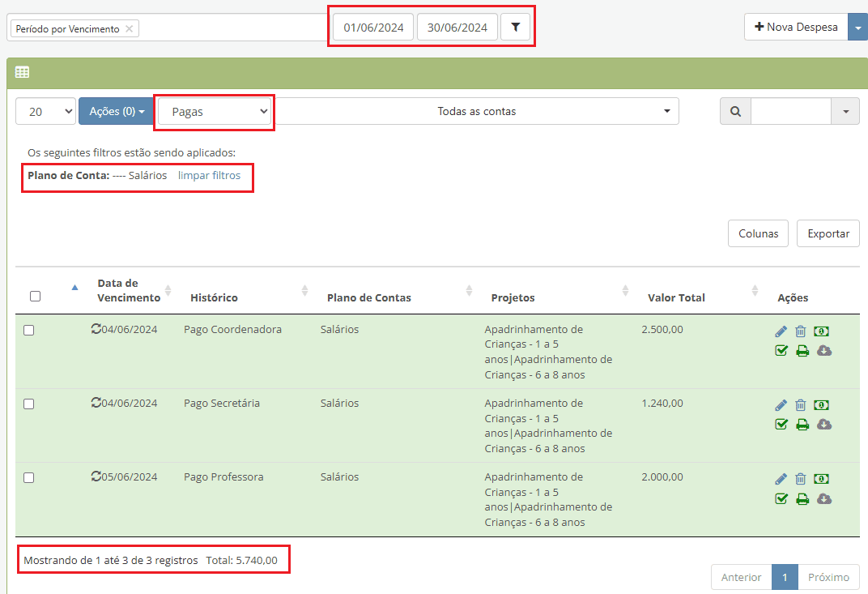Image resolution: width=868 pixels, height=594 pixels.
Task: Click the search magnifier icon
Action: pyautogui.click(x=735, y=111)
